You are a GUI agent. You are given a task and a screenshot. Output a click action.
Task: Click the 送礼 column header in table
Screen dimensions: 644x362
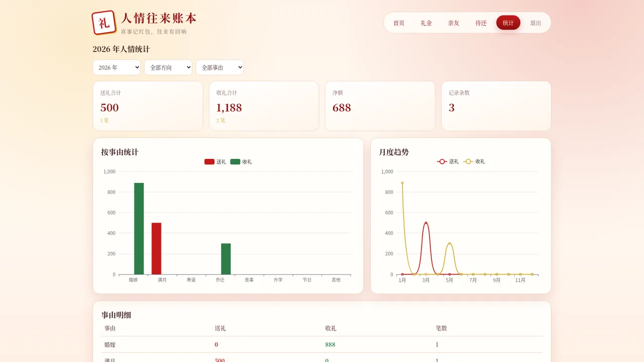coord(220,328)
